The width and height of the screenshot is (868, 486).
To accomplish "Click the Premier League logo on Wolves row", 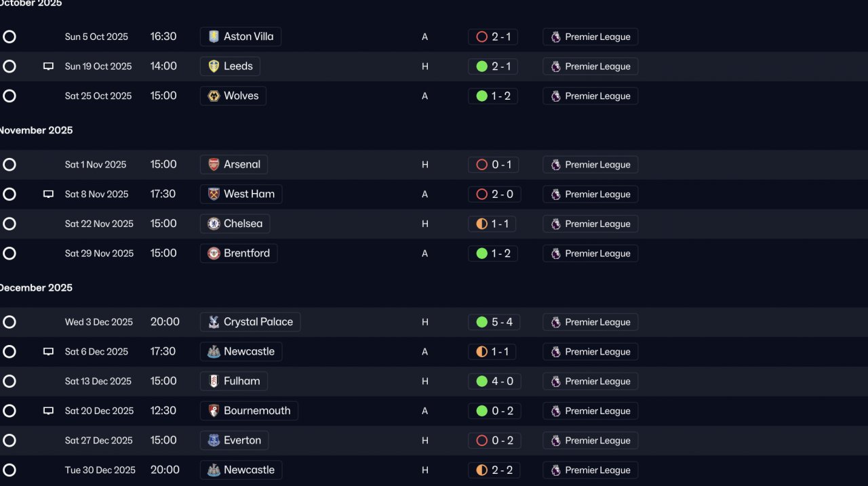I will point(555,96).
